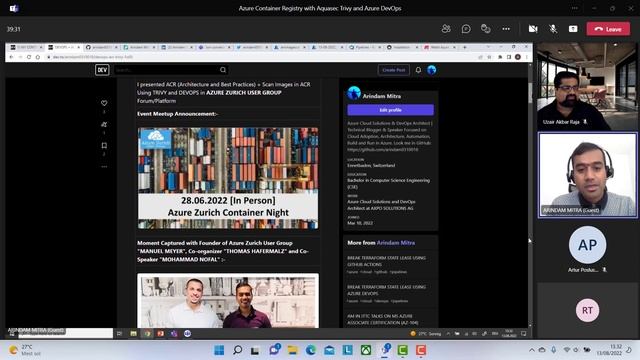Click the Edit profile button
640x360 pixels.
(391, 110)
